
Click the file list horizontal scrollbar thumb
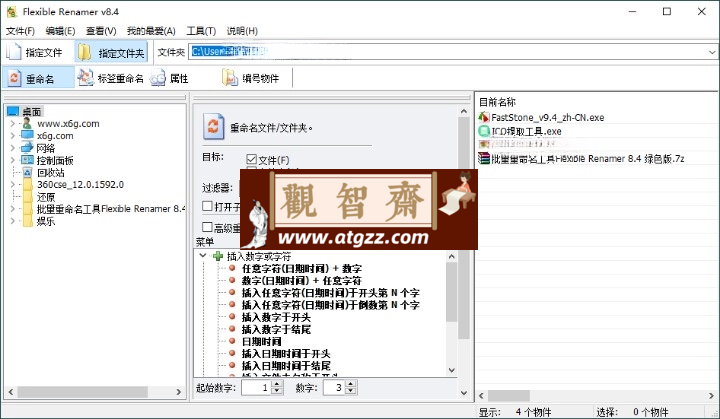pos(508,396)
